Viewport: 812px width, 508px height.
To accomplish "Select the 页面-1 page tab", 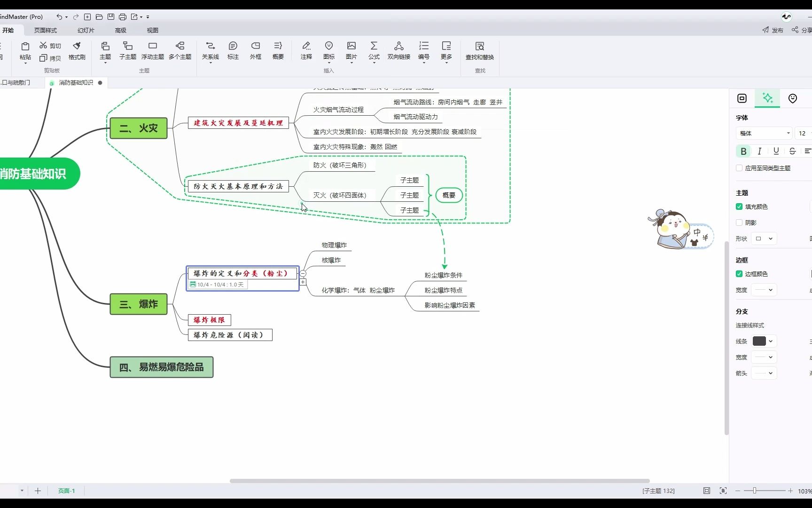I will (66, 491).
